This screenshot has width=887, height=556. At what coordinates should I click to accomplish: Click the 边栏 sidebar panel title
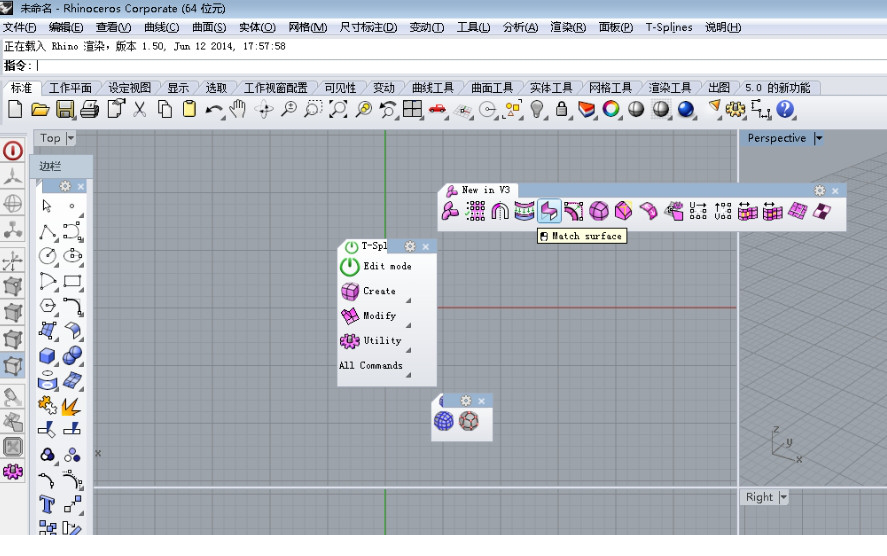click(x=50, y=166)
